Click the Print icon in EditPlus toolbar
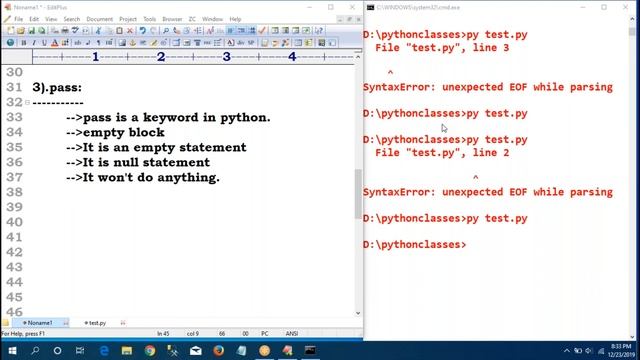 point(64,31)
